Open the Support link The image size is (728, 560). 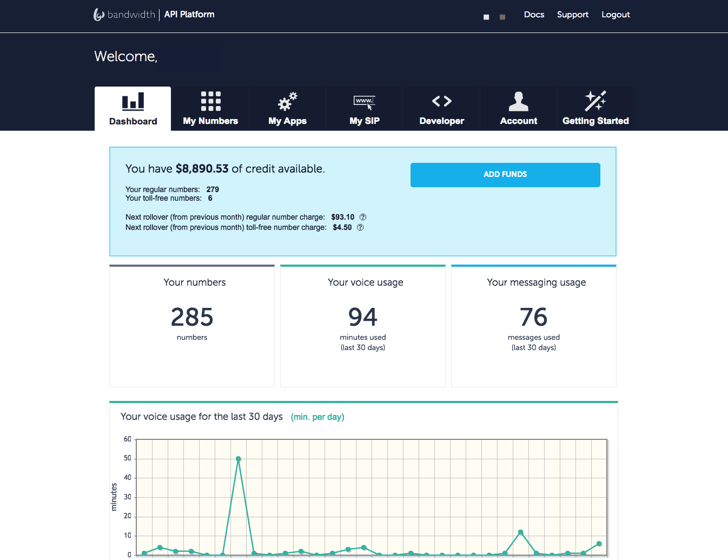(x=573, y=15)
